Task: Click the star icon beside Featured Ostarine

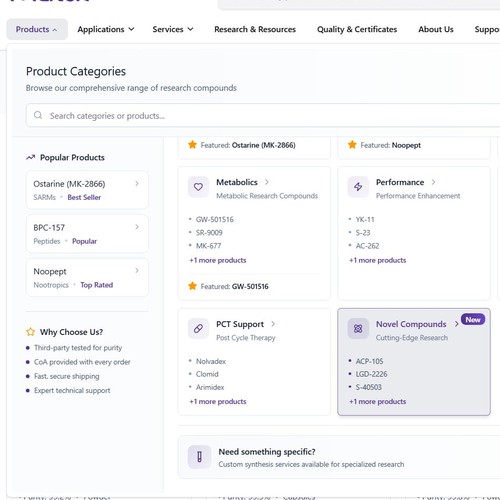Action: [192, 145]
